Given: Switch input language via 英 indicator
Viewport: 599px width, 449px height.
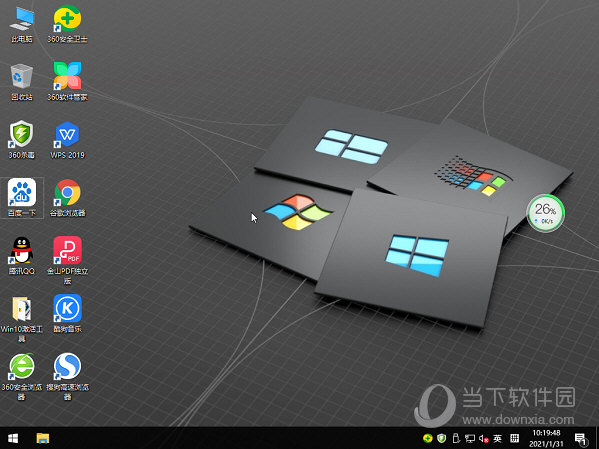Looking at the screenshot, I should (497, 438).
